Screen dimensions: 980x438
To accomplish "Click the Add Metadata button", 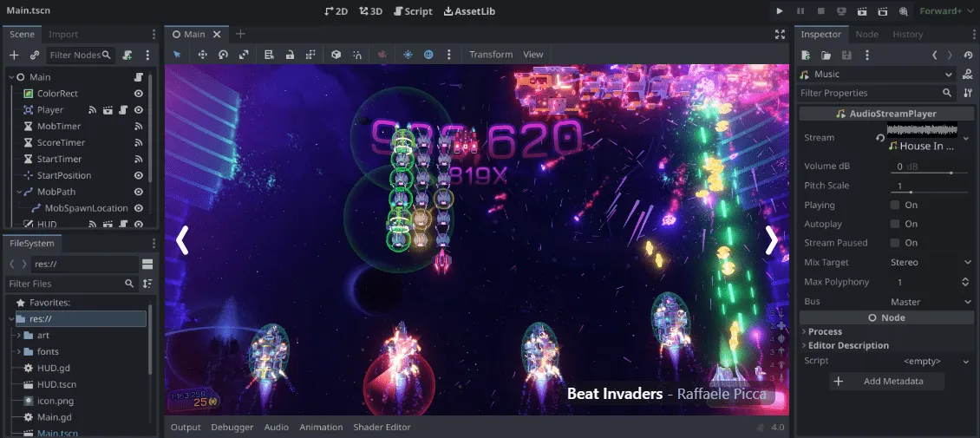I will pyautogui.click(x=886, y=381).
